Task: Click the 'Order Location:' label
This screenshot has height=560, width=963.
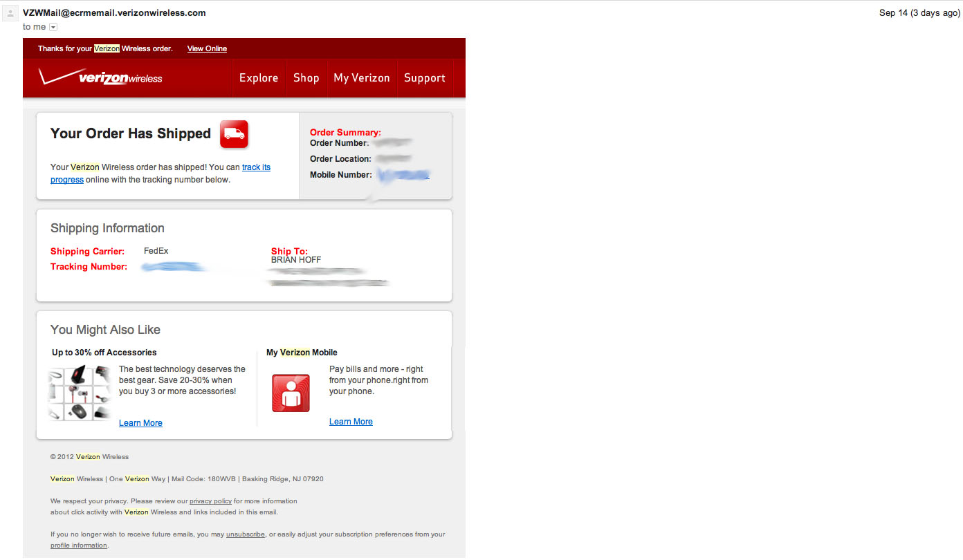Action: point(340,159)
